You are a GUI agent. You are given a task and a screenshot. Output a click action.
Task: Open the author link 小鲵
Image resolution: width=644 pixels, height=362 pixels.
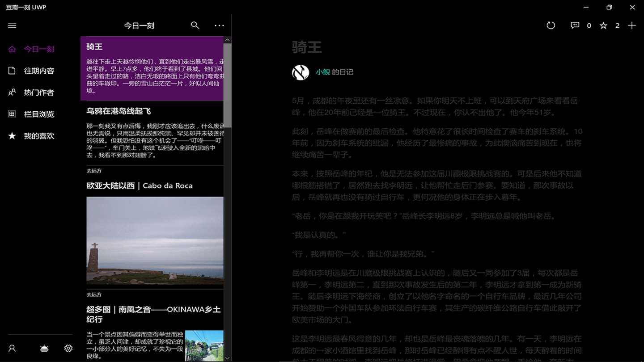[x=323, y=72]
